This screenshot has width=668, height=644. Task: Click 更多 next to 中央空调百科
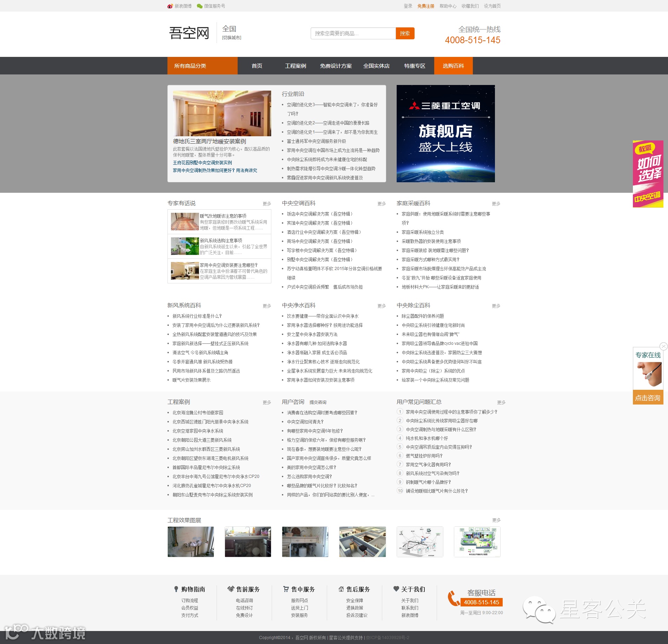[x=382, y=204]
